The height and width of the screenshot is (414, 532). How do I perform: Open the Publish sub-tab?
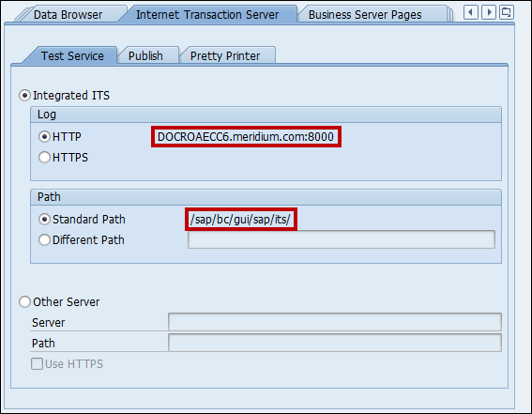point(145,55)
